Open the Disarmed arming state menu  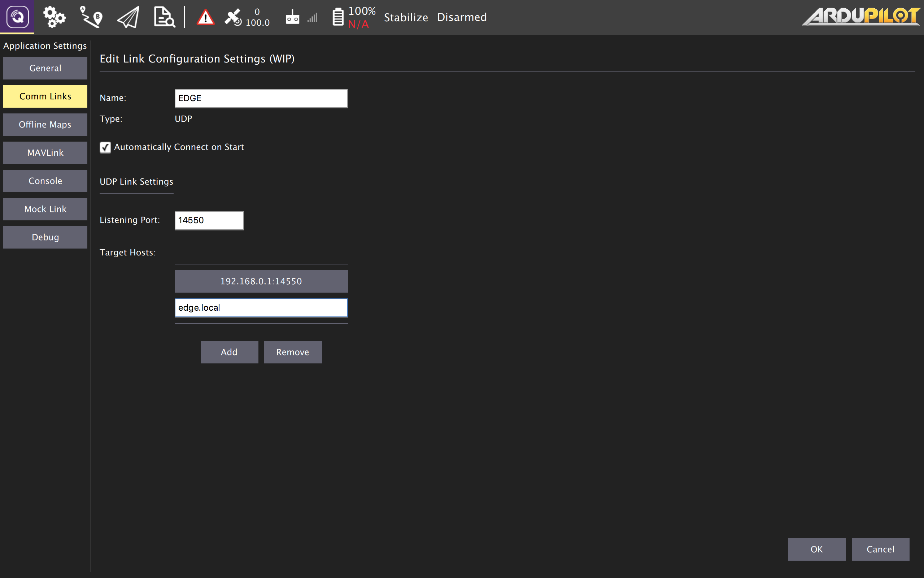click(462, 17)
